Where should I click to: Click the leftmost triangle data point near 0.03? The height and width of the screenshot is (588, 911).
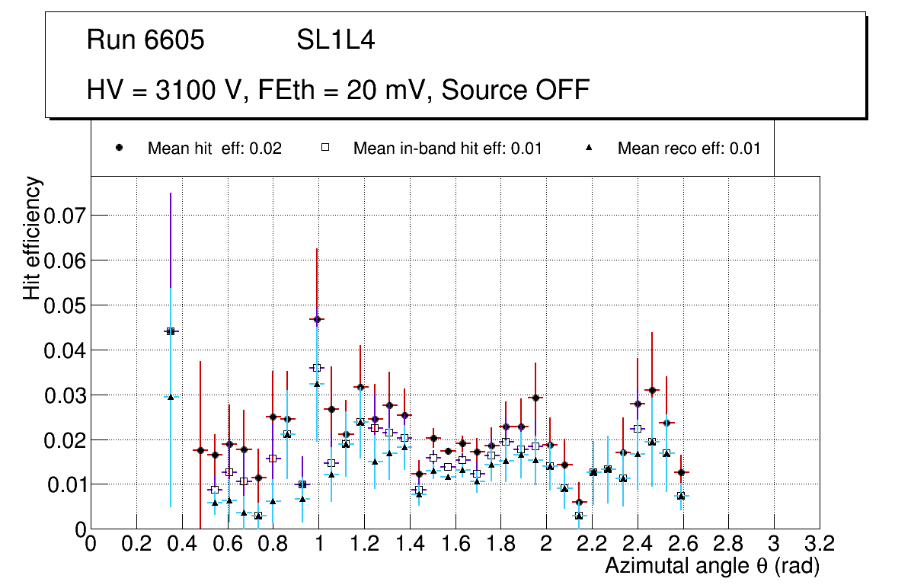click(x=171, y=397)
